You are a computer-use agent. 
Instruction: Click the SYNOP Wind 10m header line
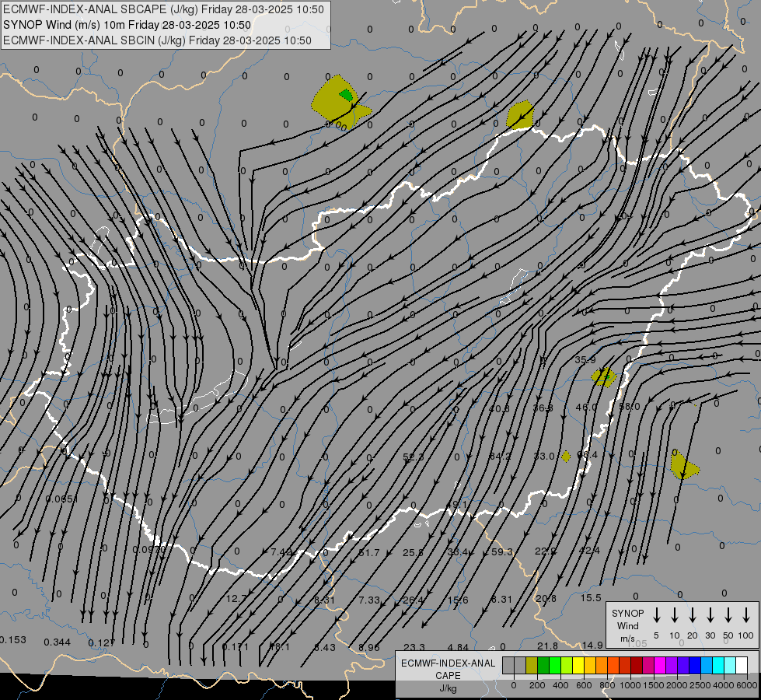[x=127, y=25]
